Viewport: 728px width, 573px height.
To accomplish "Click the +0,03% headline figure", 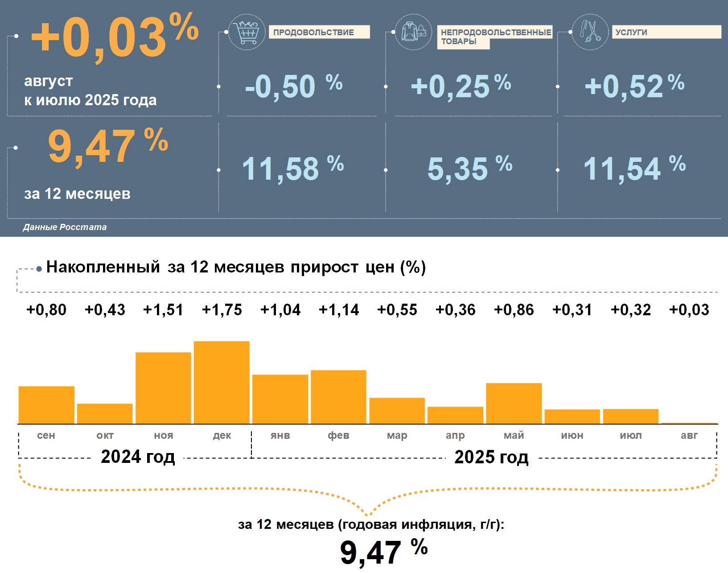I will pyautogui.click(x=114, y=37).
